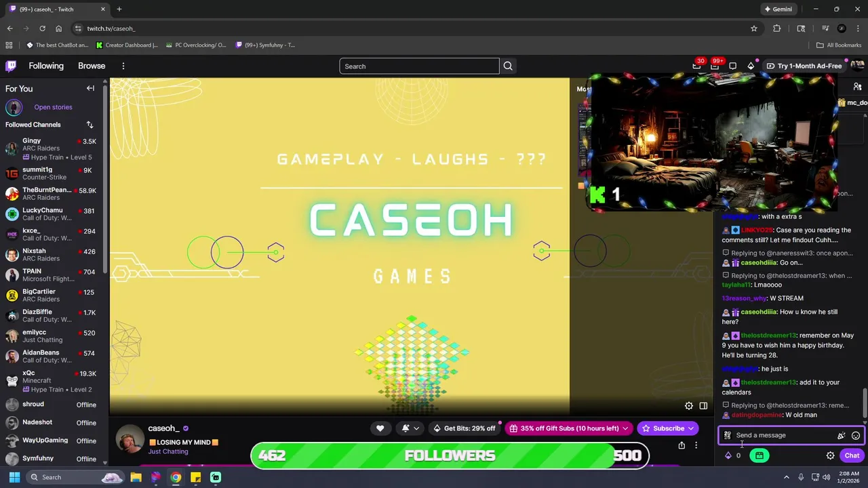Open Nixstah's ARC Raiders stream
This screenshot has height=488, width=868.
52,255
